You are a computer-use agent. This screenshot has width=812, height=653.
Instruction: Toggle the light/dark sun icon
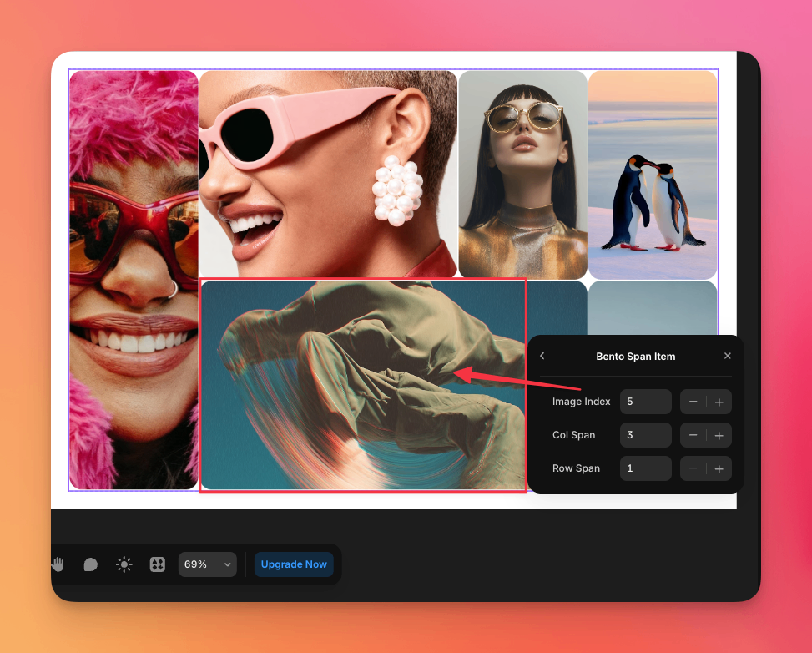[124, 564]
